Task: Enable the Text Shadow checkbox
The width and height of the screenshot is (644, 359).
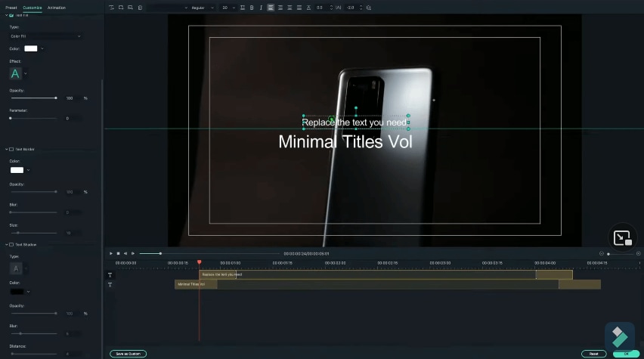Action: (11, 244)
